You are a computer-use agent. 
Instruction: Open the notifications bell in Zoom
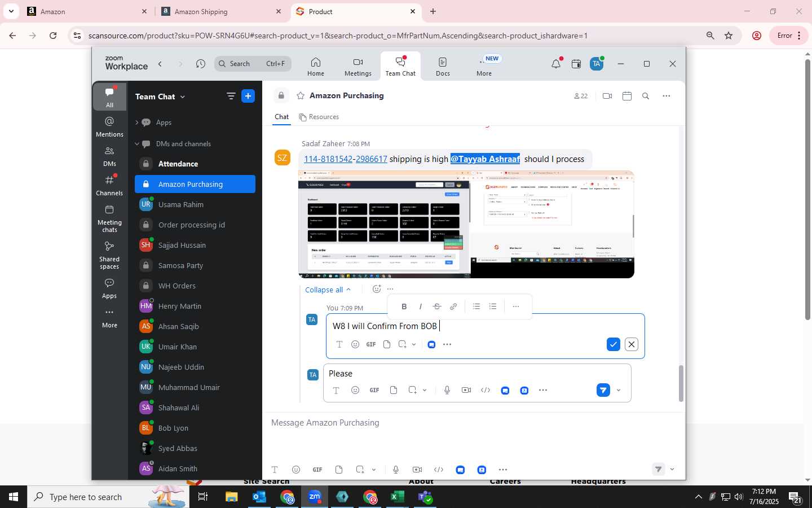coord(556,64)
